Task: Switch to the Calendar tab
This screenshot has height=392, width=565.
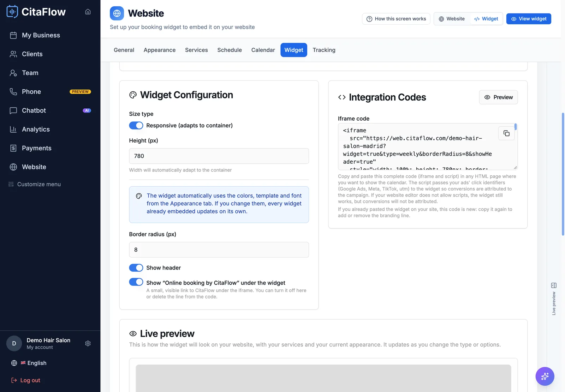Action: pyautogui.click(x=263, y=50)
